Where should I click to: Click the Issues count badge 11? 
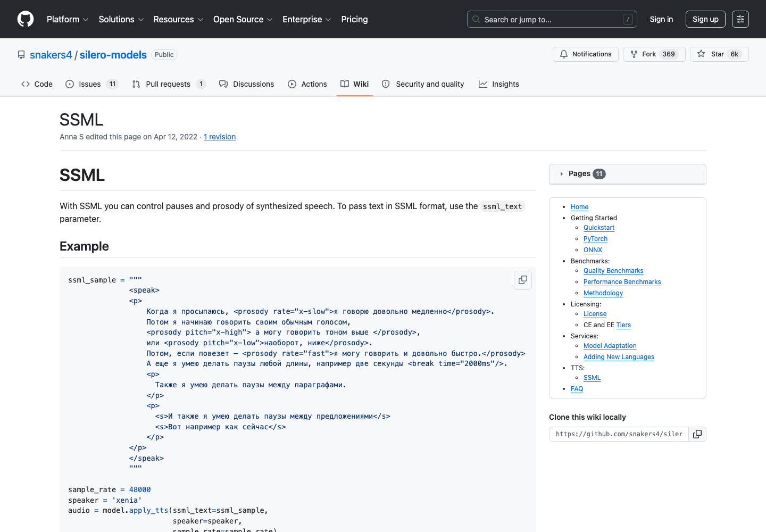coord(112,84)
